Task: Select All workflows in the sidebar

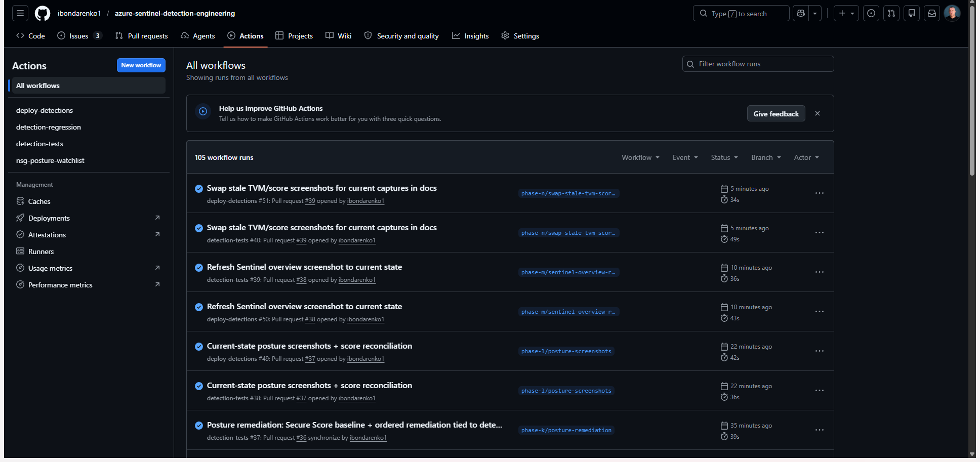Action: (x=89, y=86)
